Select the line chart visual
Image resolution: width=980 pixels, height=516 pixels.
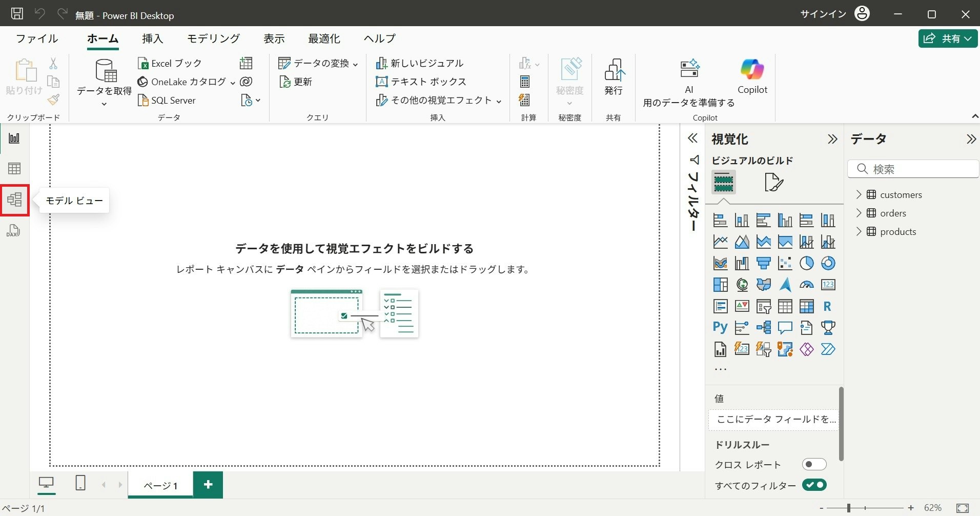(720, 242)
